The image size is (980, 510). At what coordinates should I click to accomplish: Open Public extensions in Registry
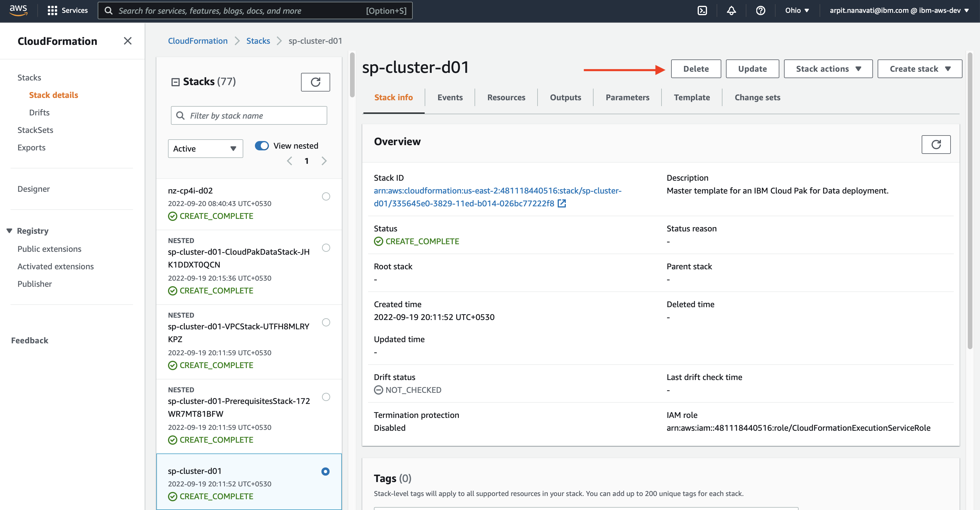pos(50,249)
